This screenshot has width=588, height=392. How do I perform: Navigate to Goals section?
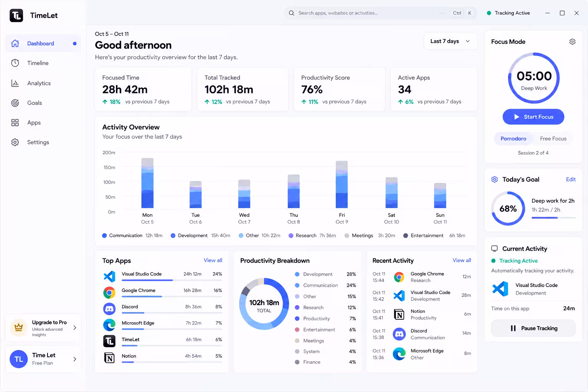[43, 103]
